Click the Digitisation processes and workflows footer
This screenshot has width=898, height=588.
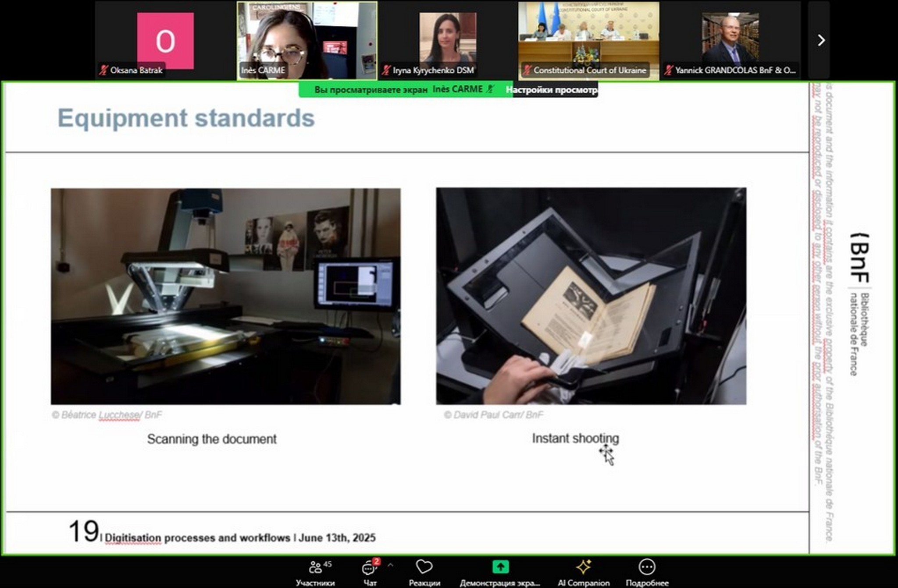pyautogui.click(x=240, y=538)
